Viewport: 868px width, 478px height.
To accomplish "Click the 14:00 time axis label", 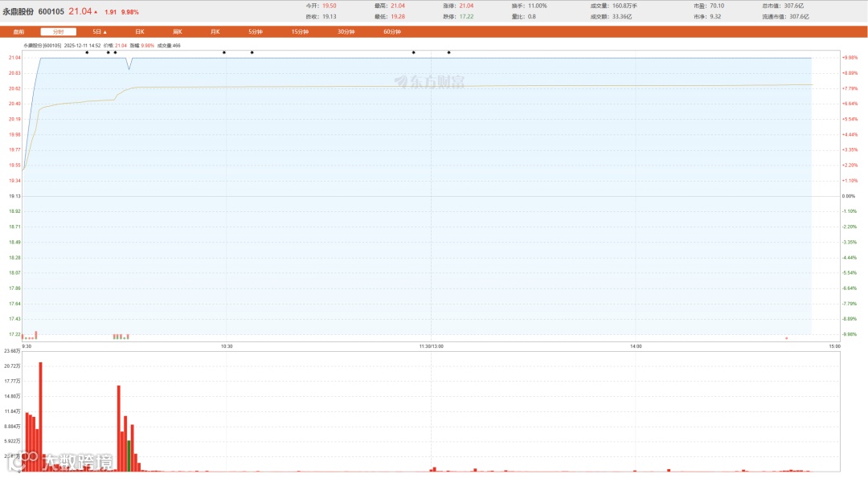I will [x=636, y=346].
